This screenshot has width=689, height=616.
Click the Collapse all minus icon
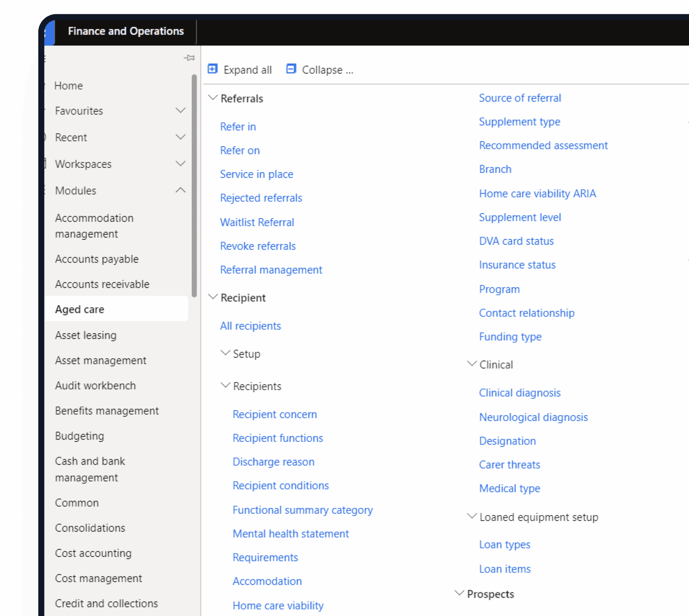click(291, 69)
